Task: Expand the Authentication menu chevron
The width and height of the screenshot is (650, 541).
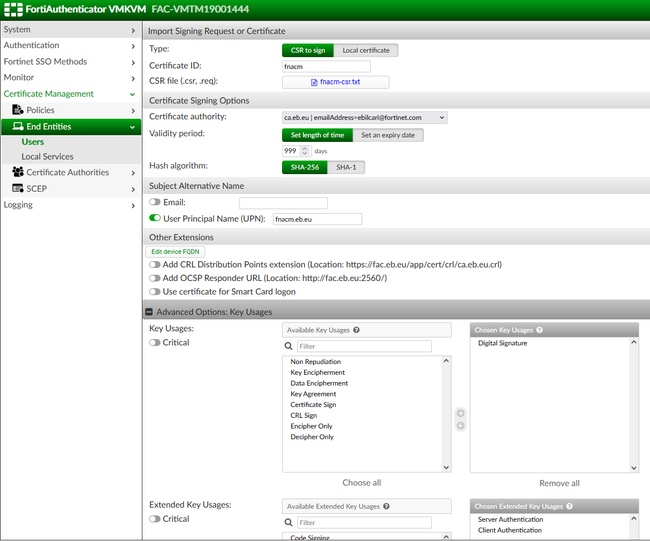Action: (x=133, y=46)
